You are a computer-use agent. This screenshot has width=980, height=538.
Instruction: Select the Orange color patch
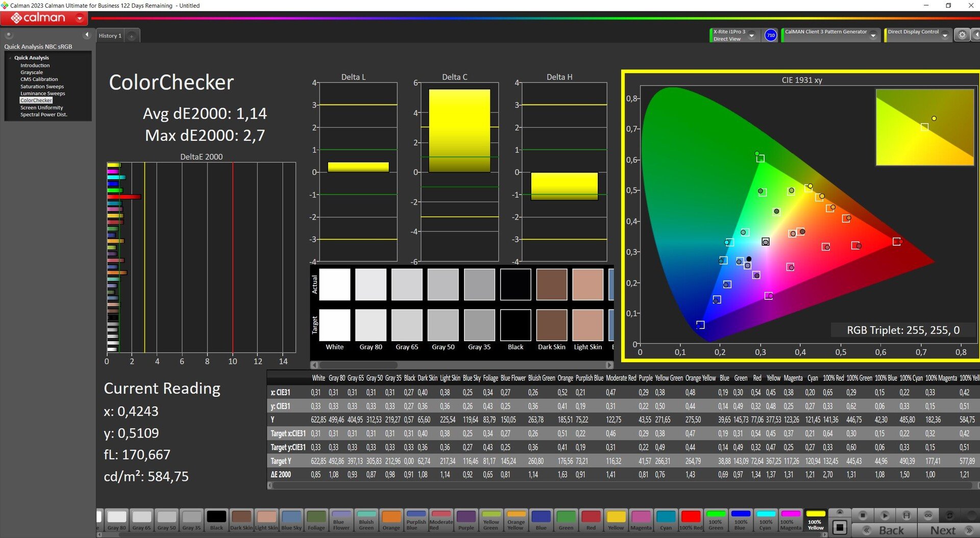point(391,520)
